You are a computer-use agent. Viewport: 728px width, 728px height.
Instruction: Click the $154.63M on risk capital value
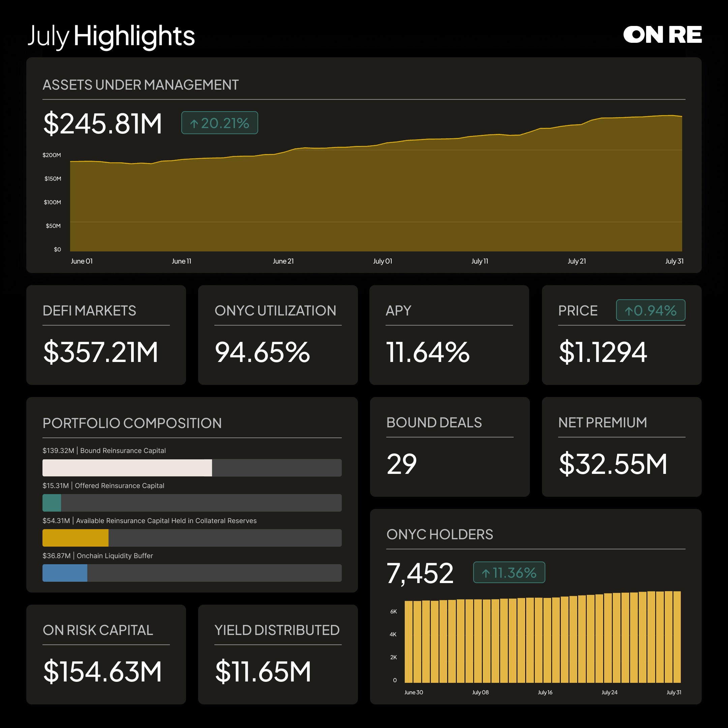coord(102,671)
